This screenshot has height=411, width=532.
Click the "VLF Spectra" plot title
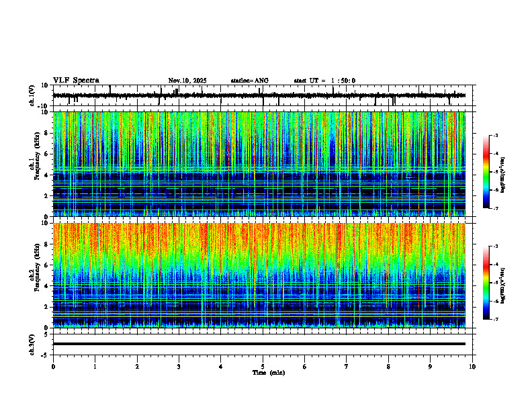tap(76, 81)
